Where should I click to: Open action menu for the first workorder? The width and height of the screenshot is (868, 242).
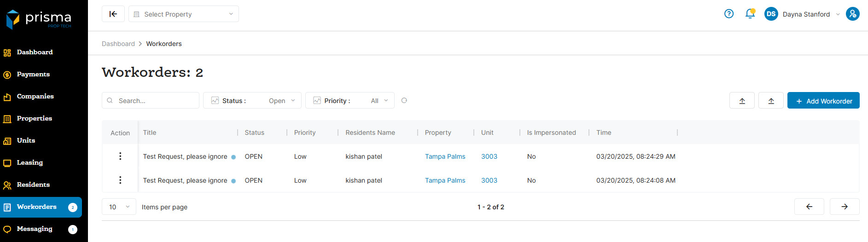[x=120, y=156]
